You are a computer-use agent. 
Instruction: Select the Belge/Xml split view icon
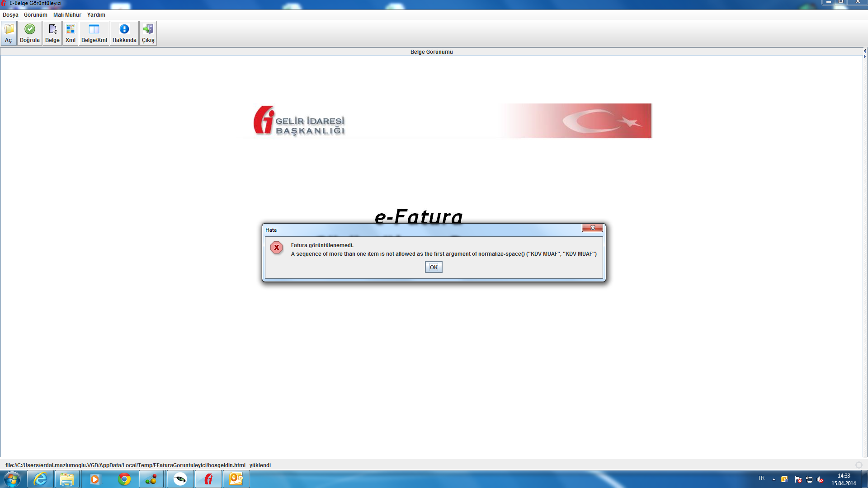(94, 33)
